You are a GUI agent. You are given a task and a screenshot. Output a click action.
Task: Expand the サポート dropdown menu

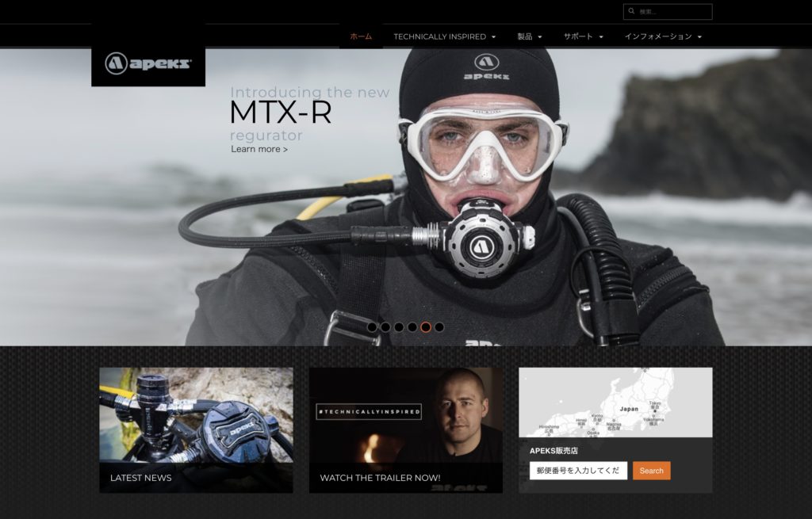coord(583,36)
